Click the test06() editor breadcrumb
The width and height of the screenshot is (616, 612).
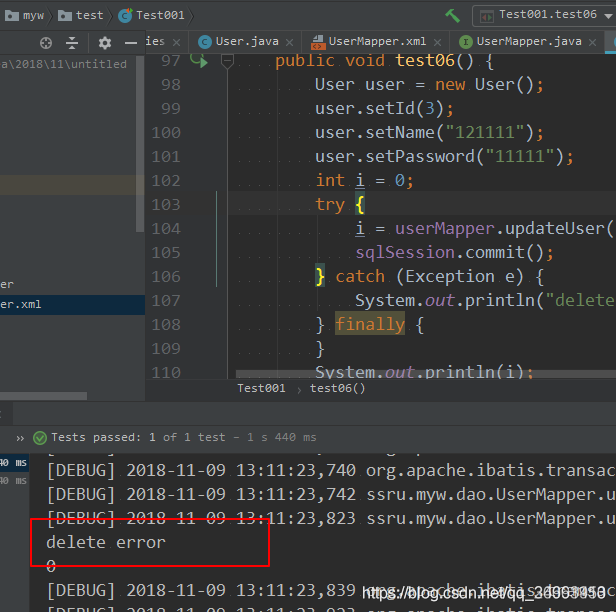click(x=337, y=388)
